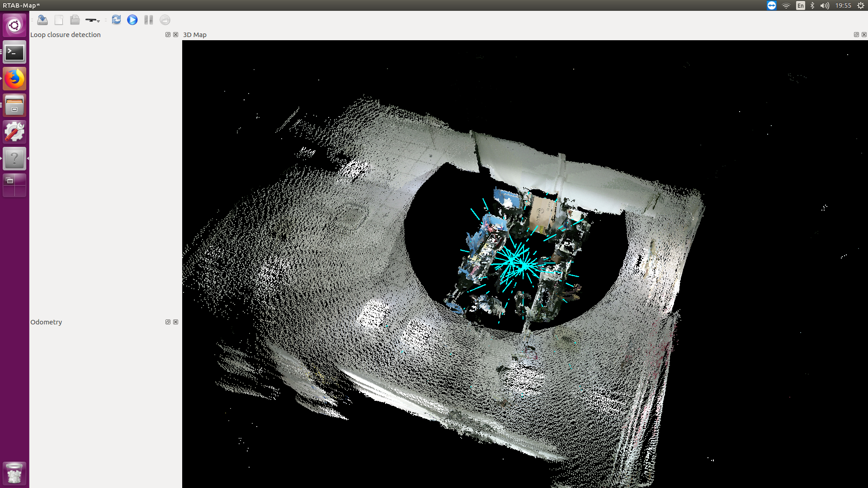868x488 pixels.
Task: Close the Loop closure detection panel
Action: 176,35
